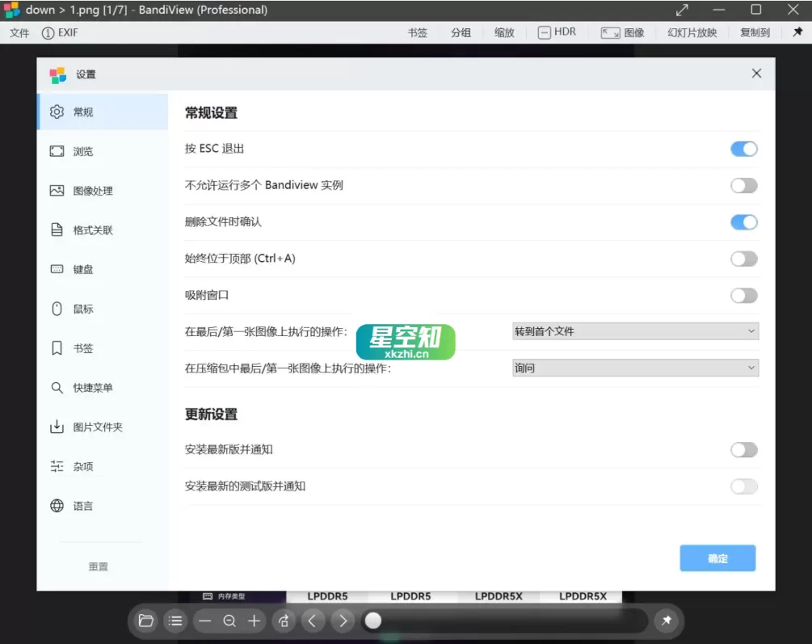Image resolution: width=812 pixels, height=644 pixels.
Task: Open the 转到首个文件 dropdown
Action: (635, 330)
